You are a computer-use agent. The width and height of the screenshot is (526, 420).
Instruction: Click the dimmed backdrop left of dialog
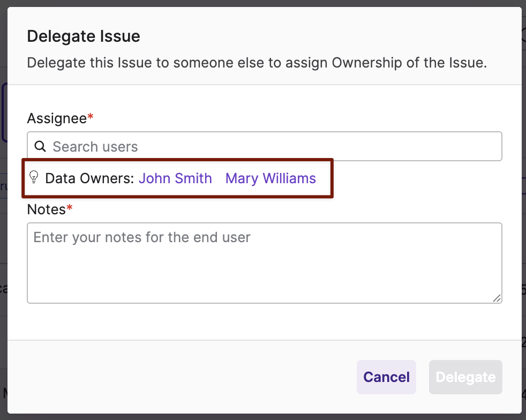coord(3,235)
